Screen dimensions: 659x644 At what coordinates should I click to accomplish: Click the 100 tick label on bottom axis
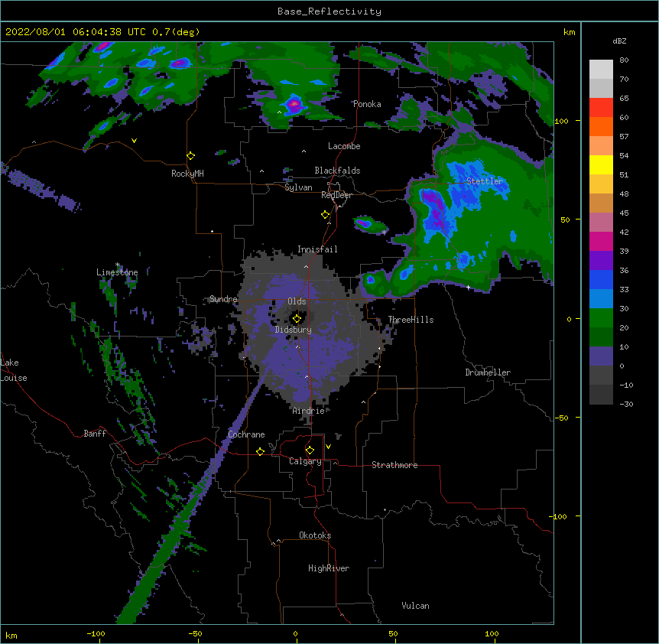[492, 634]
